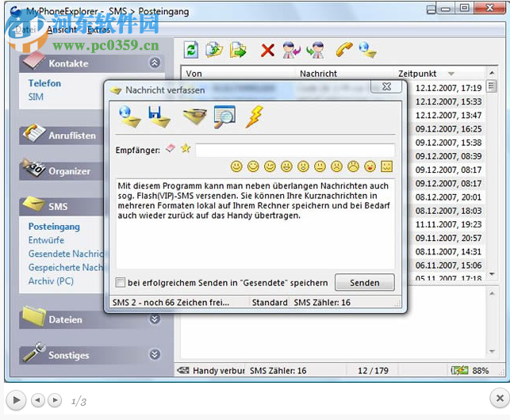Click the new message globe icon in main toolbar
510x420 pixels.
click(368, 50)
